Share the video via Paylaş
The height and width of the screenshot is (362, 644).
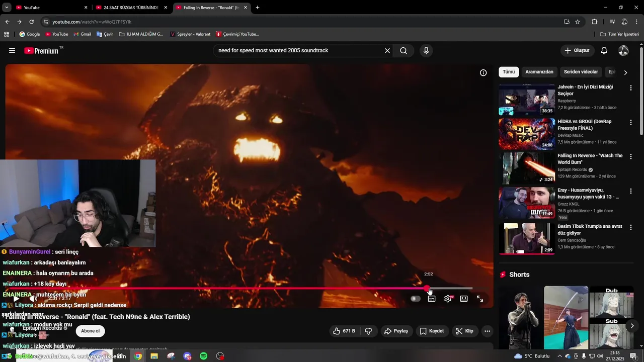396,331
